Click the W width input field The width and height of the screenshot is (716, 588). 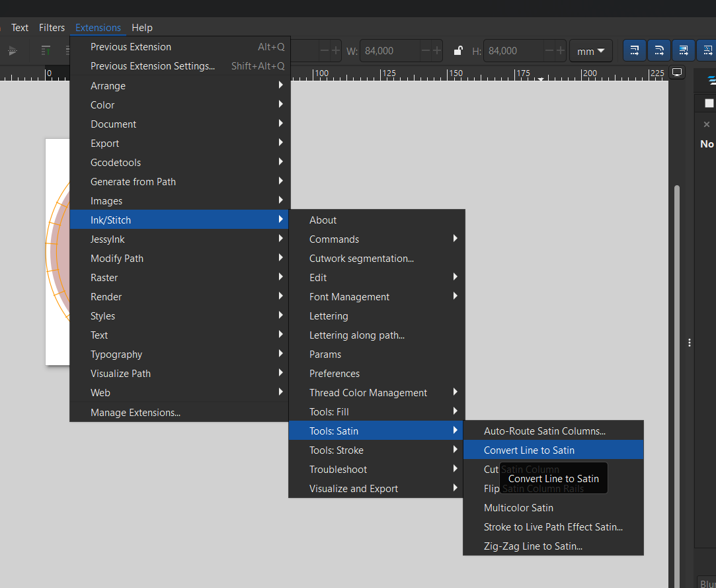[x=390, y=51]
